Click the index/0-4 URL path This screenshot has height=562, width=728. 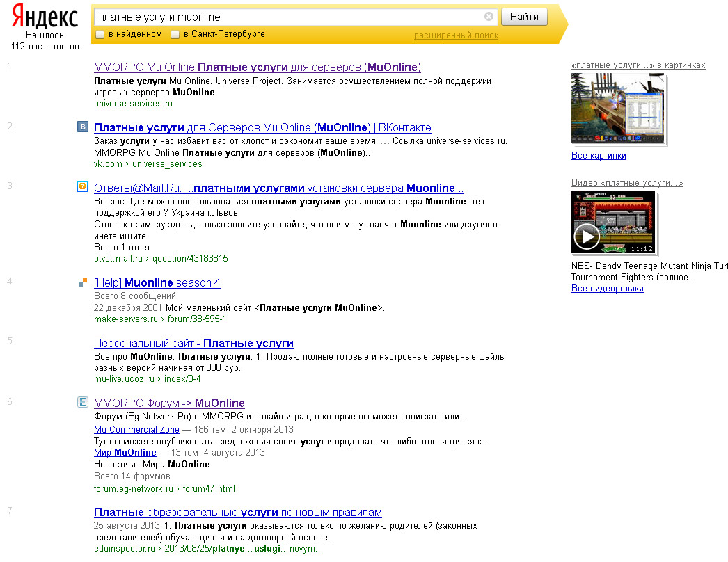(x=182, y=378)
